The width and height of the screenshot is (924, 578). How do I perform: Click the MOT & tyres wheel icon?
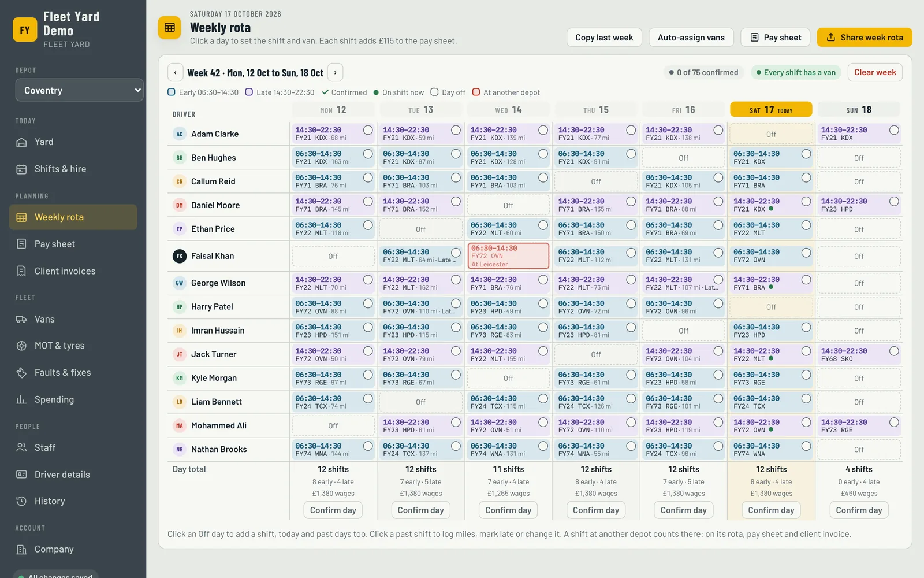(21, 346)
